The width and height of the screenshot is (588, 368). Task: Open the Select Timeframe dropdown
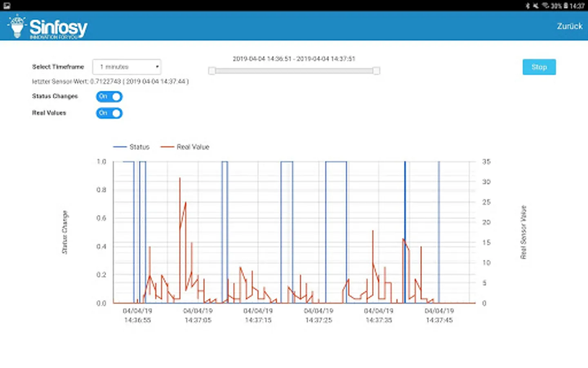[x=127, y=67]
